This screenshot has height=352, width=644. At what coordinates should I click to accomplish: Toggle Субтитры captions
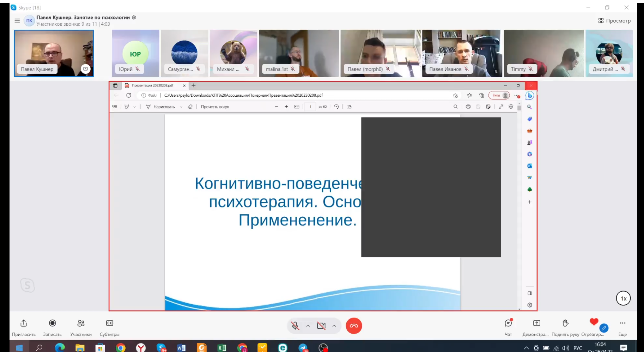110,323
